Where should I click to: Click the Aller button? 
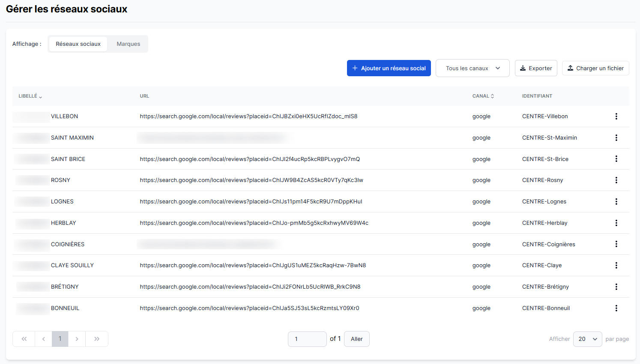pyautogui.click(x=356, y=339)
